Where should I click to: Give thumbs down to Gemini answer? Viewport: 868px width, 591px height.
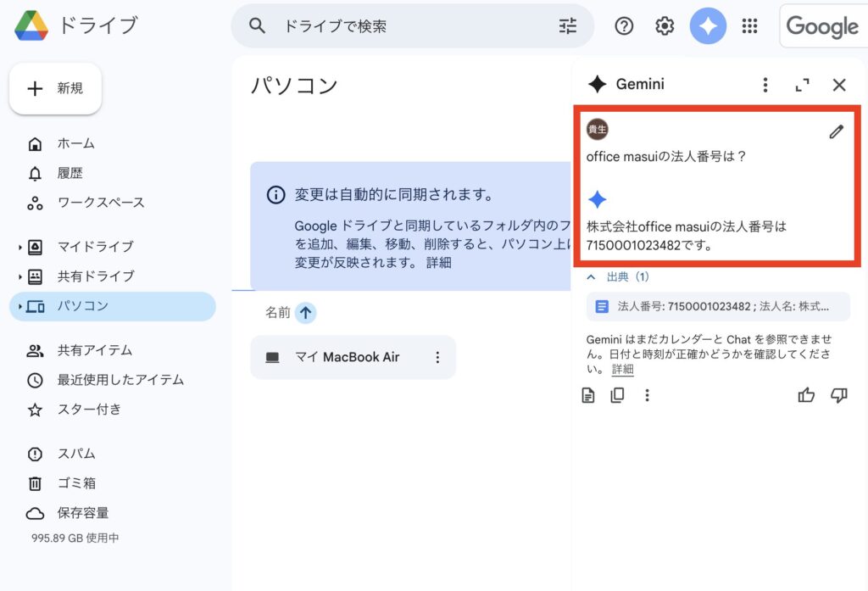coord(838,395)
